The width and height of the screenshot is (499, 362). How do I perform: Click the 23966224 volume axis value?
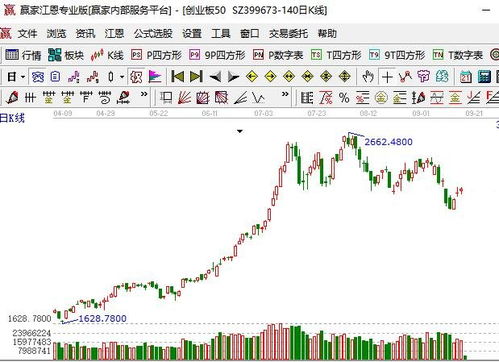[32, 333]
